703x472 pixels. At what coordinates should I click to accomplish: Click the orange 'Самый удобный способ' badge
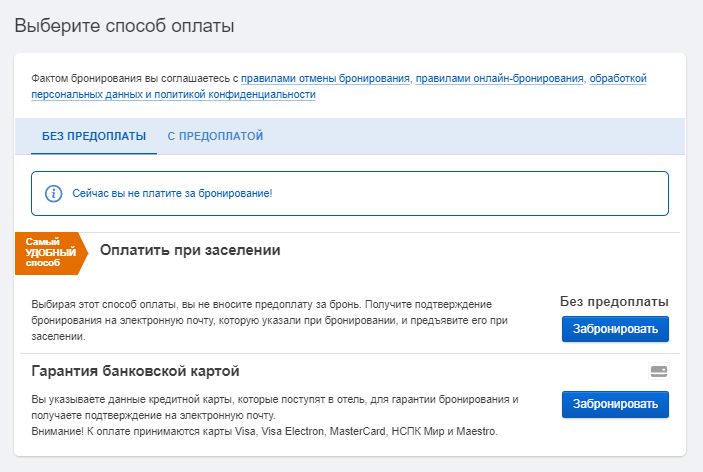click(52, 253)
